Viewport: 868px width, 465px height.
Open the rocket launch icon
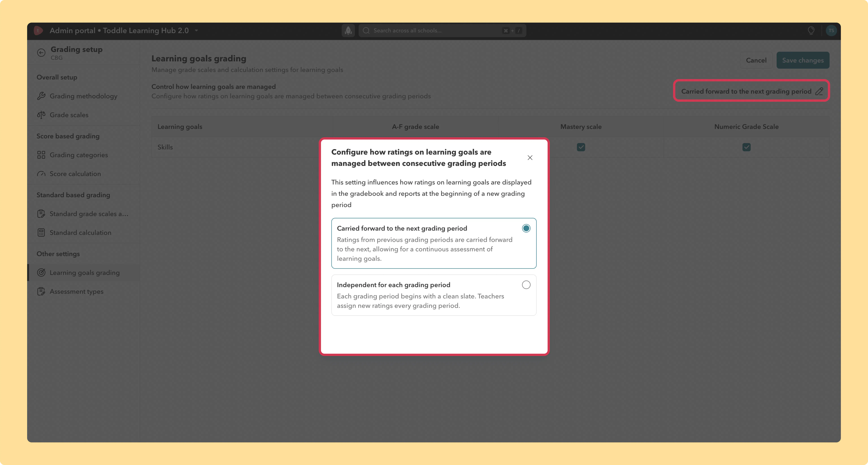[348, 31]
